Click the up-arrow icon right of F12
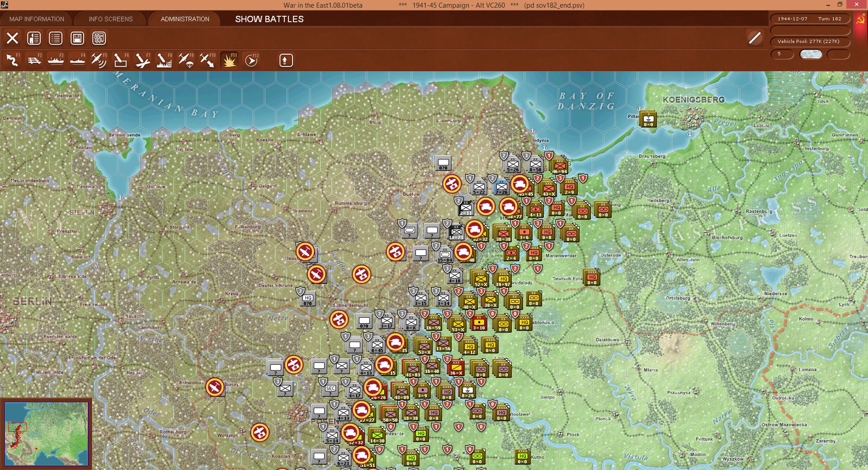Viewport: 868px width, 470px height. tap(286, 60)
